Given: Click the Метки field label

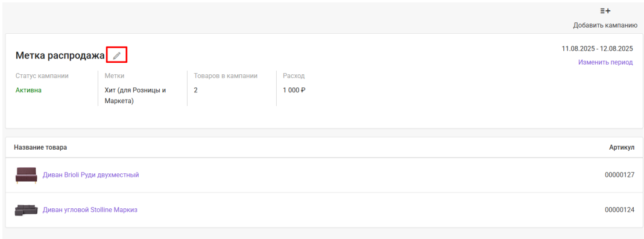Looking at the screenshot, I should pos(115,75).
